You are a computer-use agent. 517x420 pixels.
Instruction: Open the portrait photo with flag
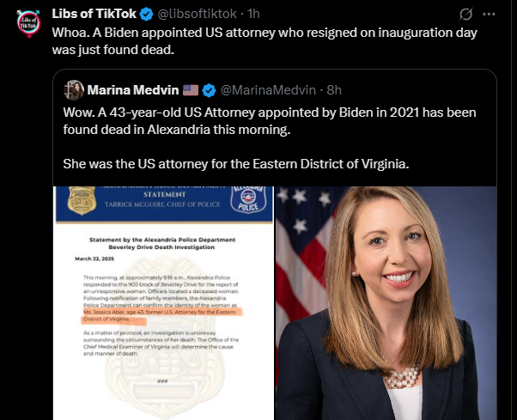point(386,303)
